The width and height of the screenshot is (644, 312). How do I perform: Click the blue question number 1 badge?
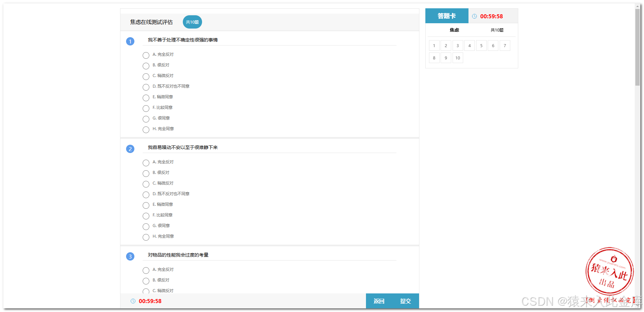pos(130,41)
